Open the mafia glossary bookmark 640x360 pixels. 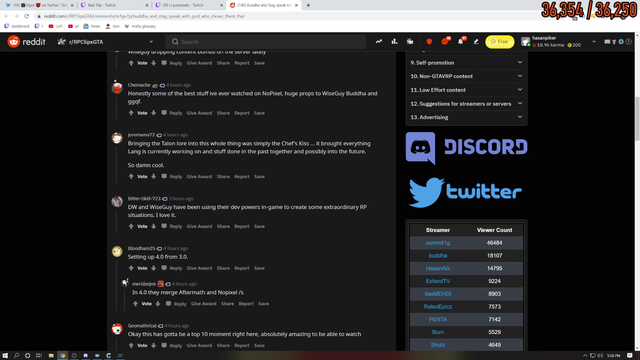(140, 26)
